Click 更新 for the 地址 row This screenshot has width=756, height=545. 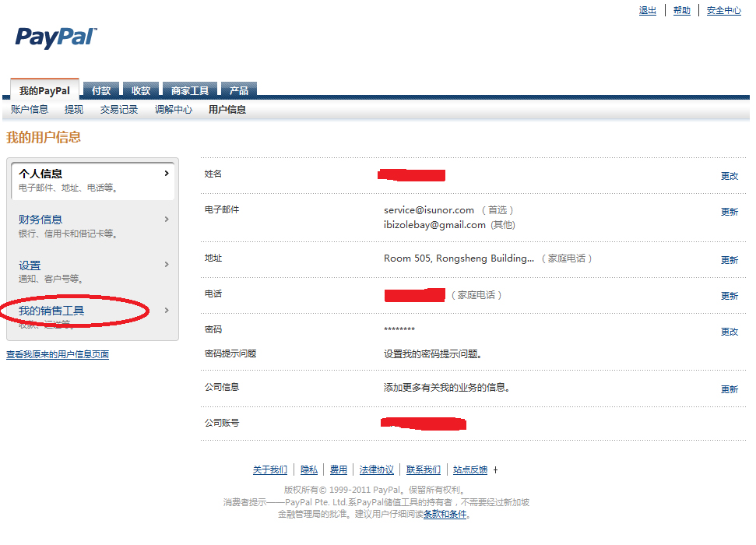729,260
